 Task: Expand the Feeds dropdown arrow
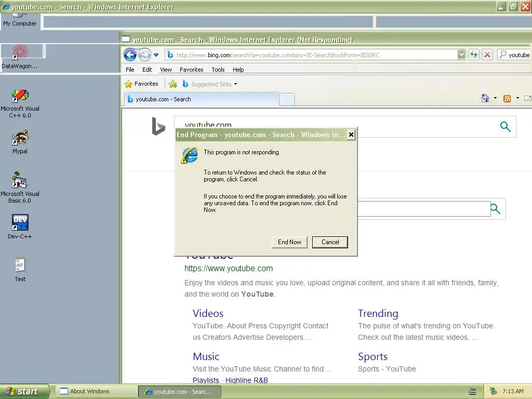click(517, 98)
